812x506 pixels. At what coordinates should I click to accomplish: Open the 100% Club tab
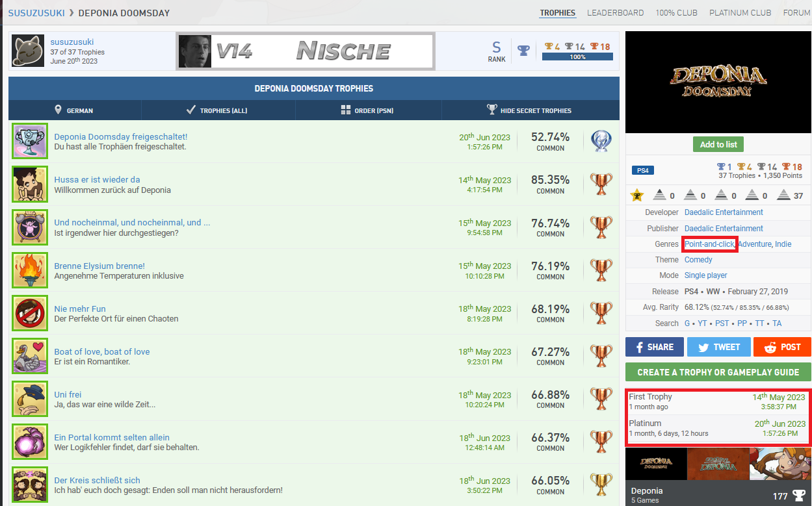click(676, 12)
